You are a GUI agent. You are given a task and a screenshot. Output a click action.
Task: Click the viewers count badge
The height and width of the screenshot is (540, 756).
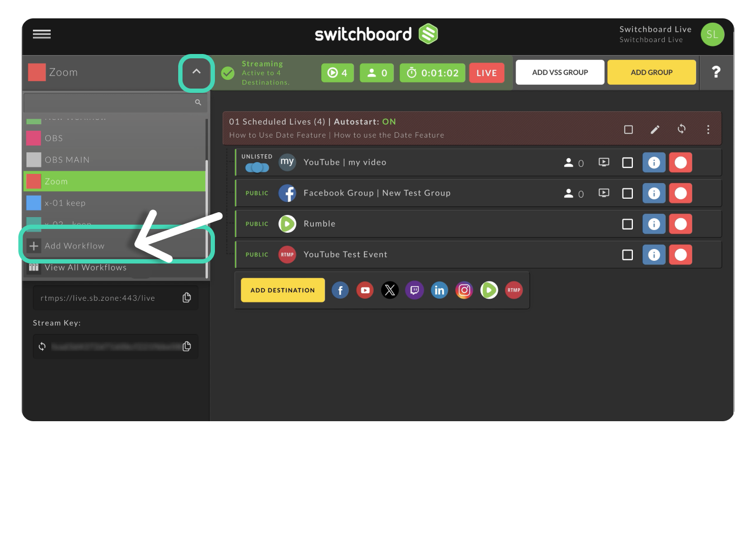(377, 73)
